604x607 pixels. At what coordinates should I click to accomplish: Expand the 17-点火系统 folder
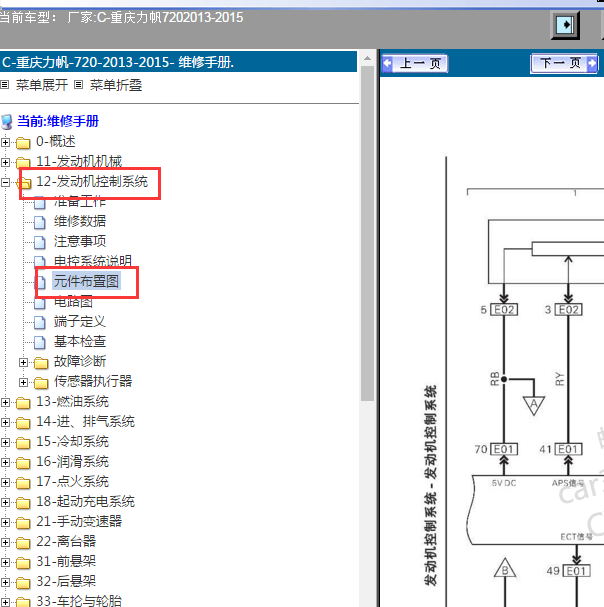click(5, 482)
